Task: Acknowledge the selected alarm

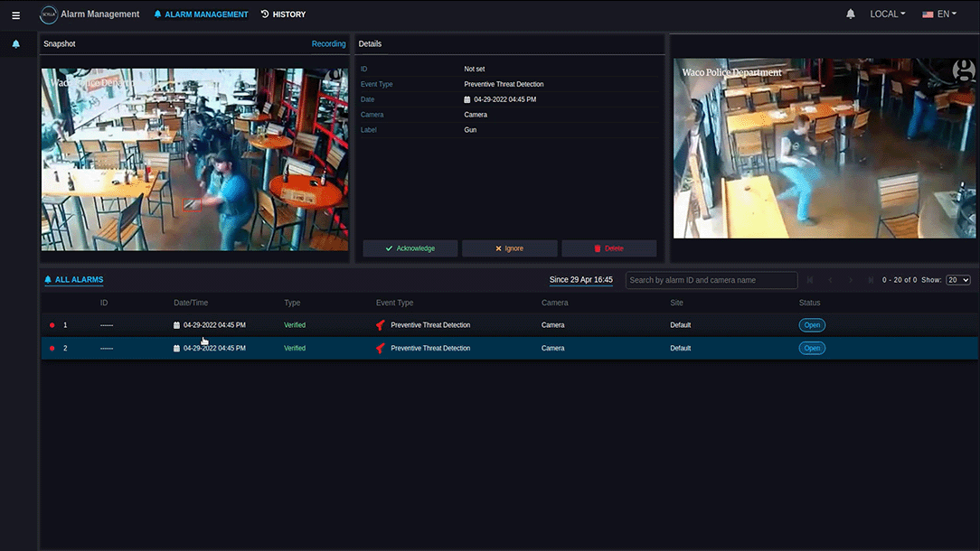Action: [410, 248]
